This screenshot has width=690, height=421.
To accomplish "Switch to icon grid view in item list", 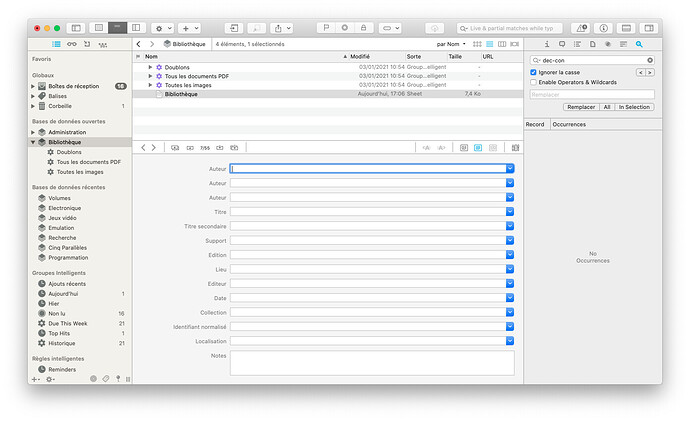I will click(477, 44).
